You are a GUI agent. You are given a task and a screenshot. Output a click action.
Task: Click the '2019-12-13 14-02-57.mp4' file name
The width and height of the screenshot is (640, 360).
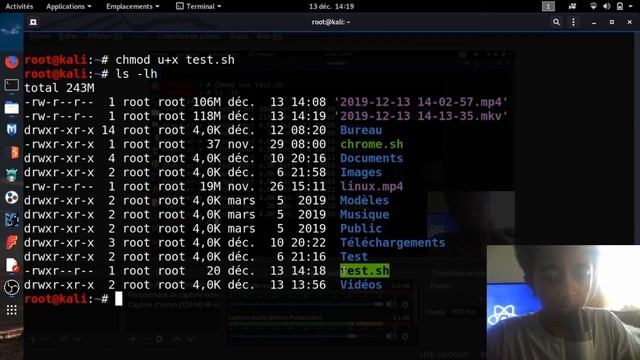(421, 102)
